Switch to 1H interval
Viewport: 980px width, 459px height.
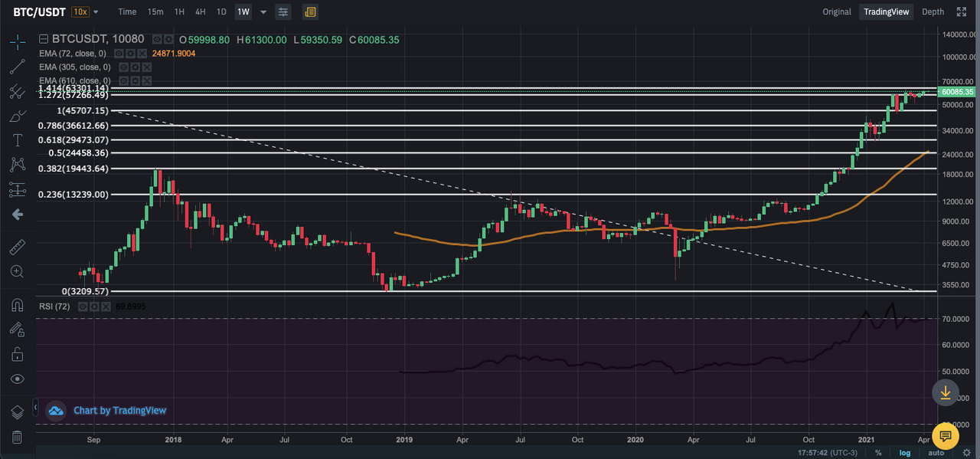click(179, 11)
